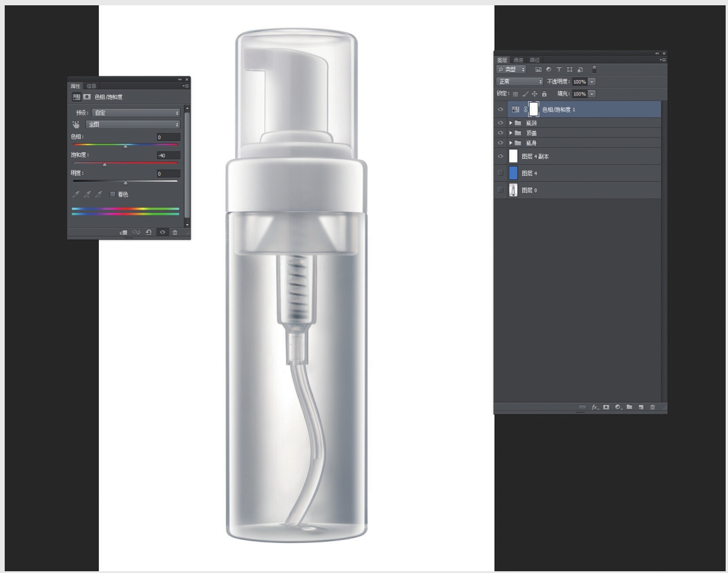Select the 图层 0 bottle thumbnail
Viewport: 728px width, 573px height.
pyautogui.click(x=513, y=190)
